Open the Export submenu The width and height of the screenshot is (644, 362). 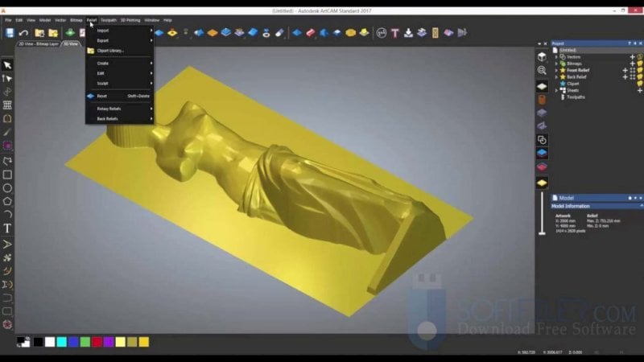[119, 40]
